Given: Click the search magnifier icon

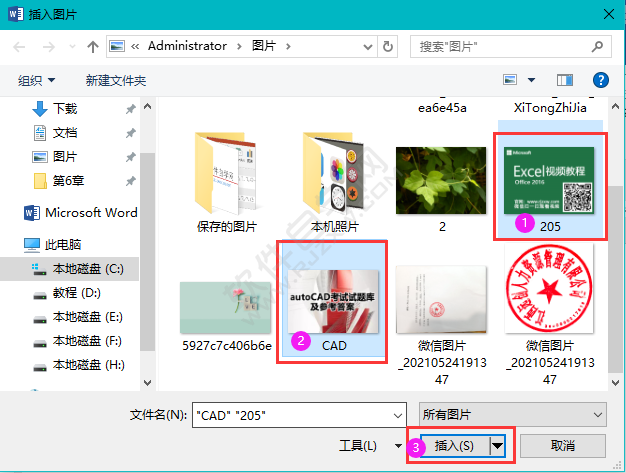Looking at the screenshot, I should click(x=597, y=47).
